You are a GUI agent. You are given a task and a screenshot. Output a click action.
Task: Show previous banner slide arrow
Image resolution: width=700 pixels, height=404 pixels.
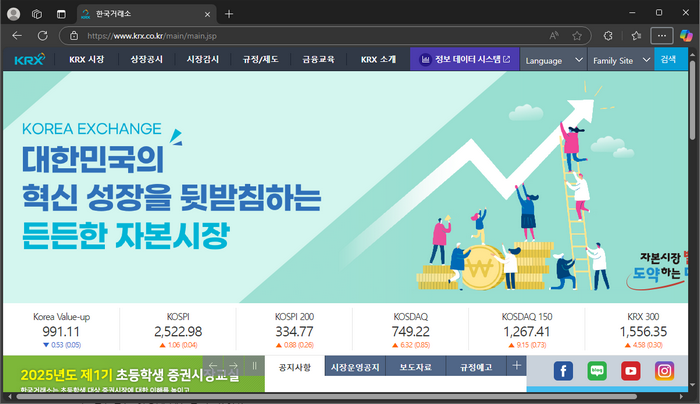point(211,367)
